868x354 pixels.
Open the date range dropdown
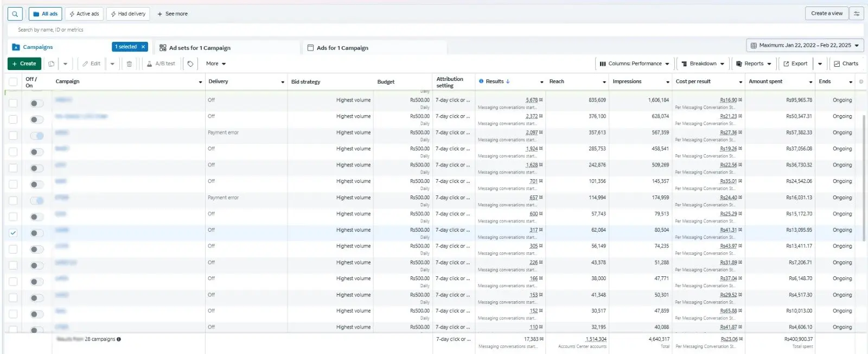click(x=805, y=46)
